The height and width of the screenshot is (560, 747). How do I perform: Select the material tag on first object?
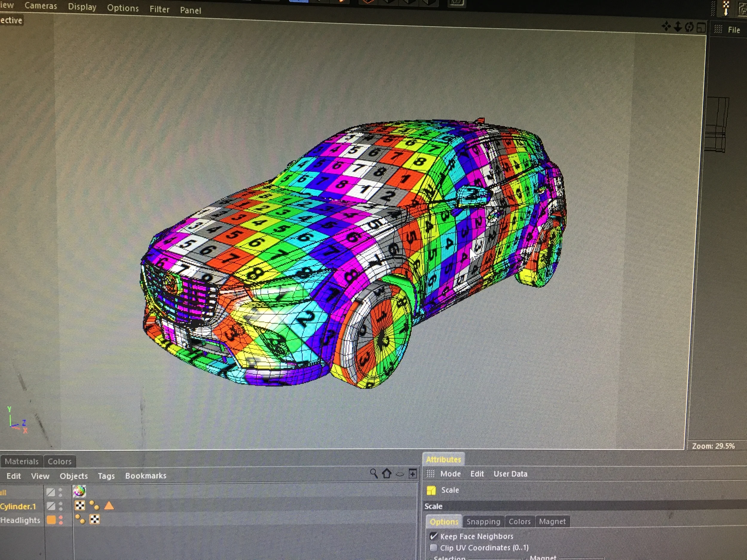[79, 492]
